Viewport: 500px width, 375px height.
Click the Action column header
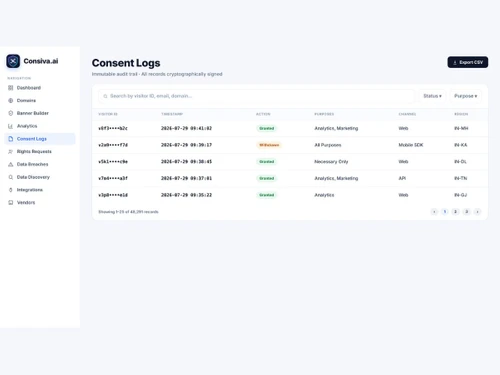pyautogui.click(x=263, y=114)
